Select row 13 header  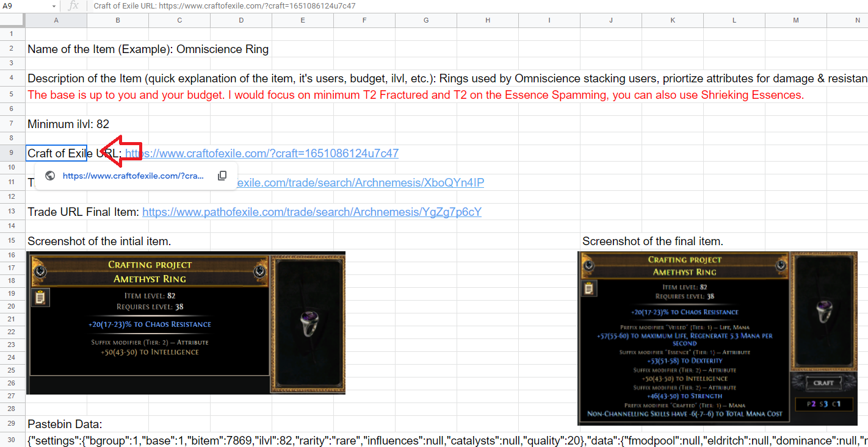[x=12, y=212]
